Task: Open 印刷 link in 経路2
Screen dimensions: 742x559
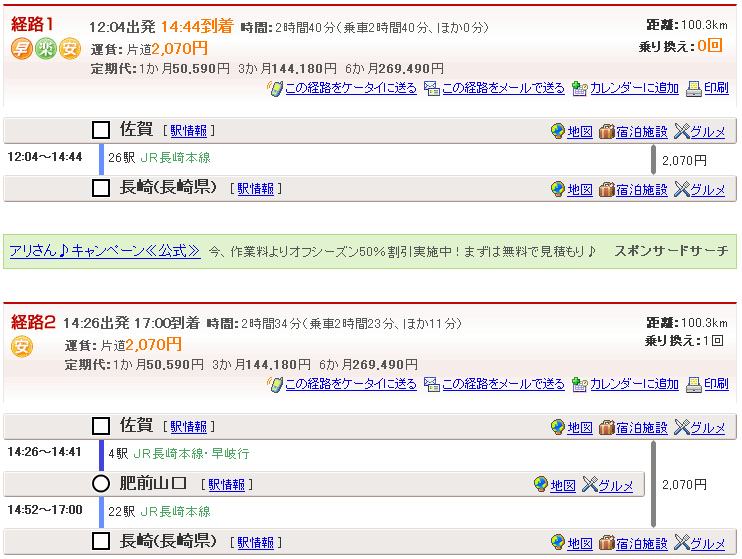Action: tap(716, 384)
